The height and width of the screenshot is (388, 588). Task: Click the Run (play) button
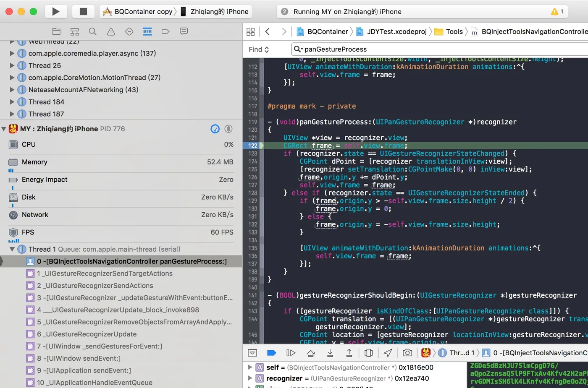(55, 11)
